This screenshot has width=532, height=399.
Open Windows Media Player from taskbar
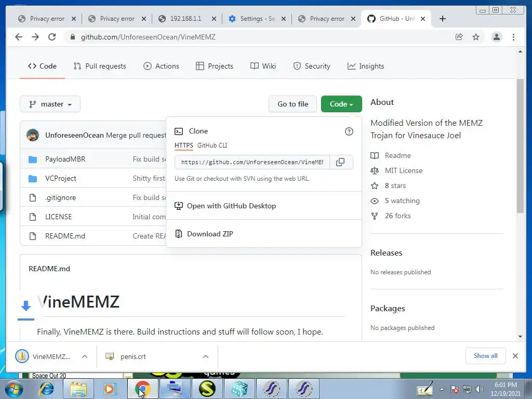pos(109,389)
